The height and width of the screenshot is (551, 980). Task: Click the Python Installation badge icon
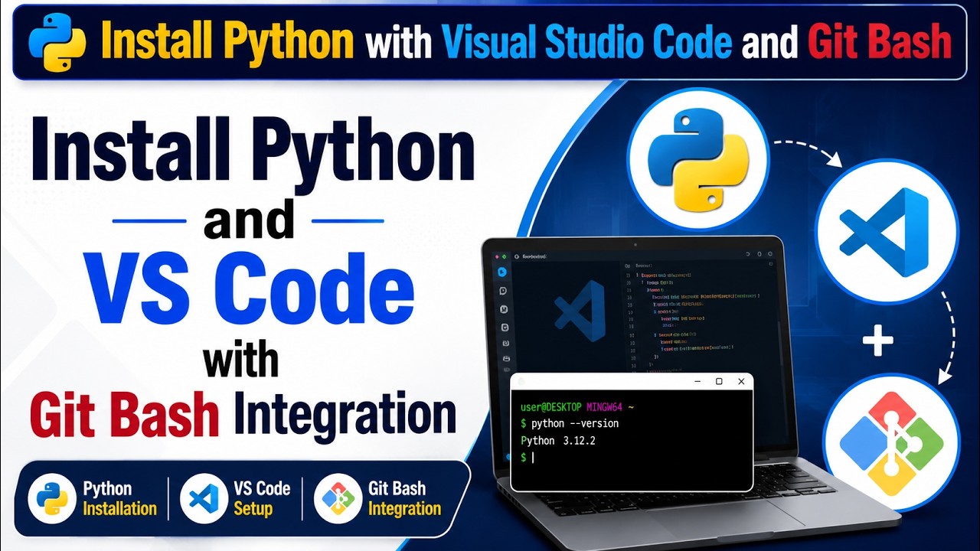52,498
